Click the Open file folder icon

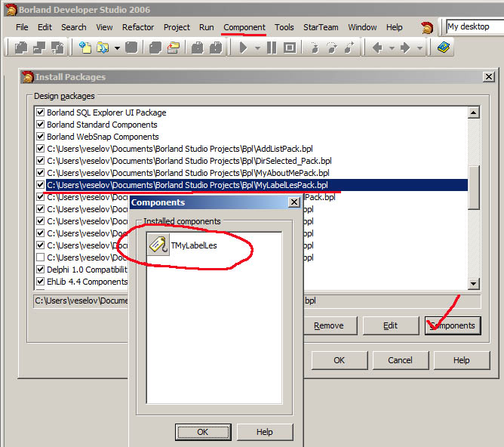point(103,48)
